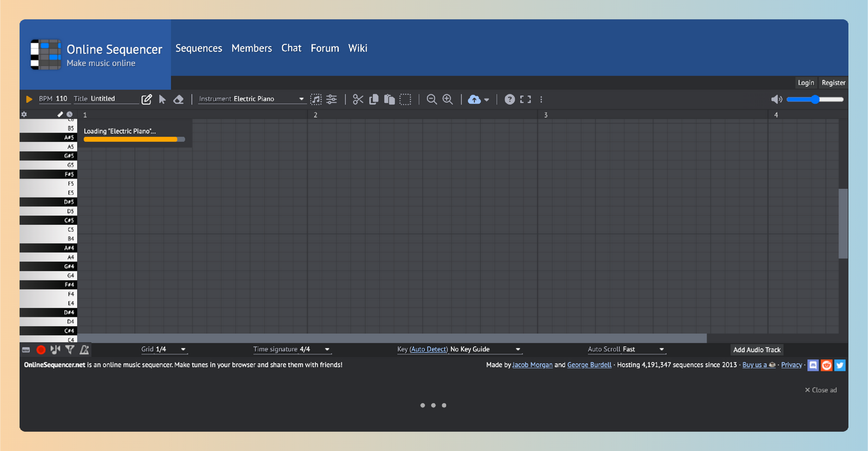Close the ad
The width and height of the screenshot is (868, 451).
[x=821, y=390]
